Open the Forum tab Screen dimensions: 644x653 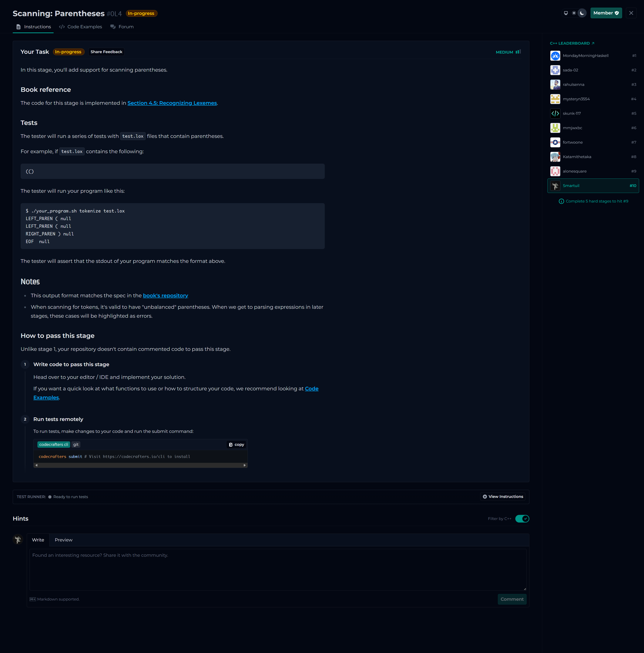pyautogui.click(x=122, y=27)
